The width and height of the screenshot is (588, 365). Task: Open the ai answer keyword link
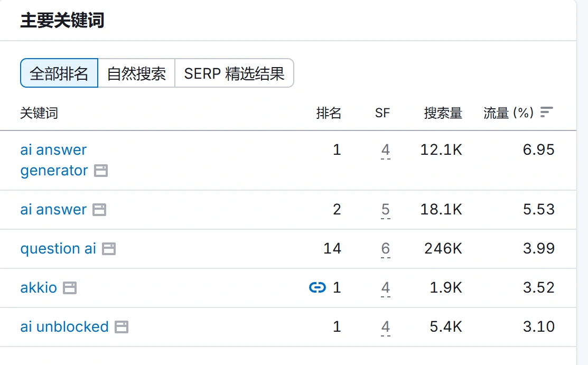(x=53, y=210)
